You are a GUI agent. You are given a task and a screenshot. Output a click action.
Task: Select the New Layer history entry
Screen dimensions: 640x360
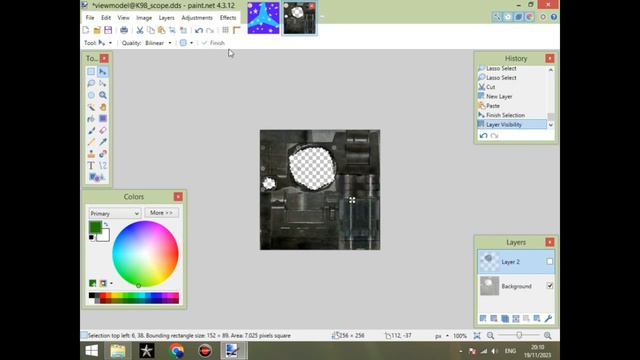(512, 96)
